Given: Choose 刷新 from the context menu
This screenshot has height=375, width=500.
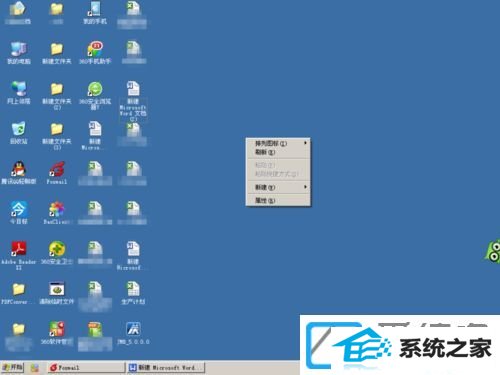Looking at the screenshot, I should 278,152.
